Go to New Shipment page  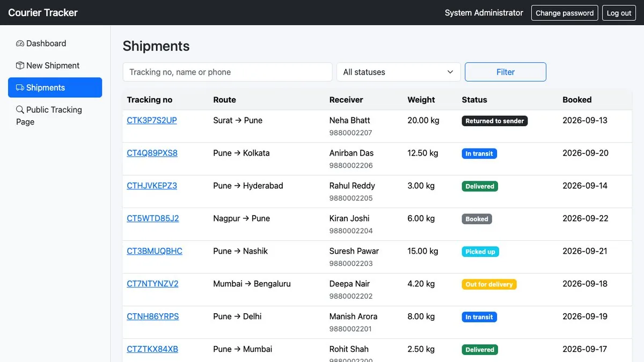click(55, 65)
